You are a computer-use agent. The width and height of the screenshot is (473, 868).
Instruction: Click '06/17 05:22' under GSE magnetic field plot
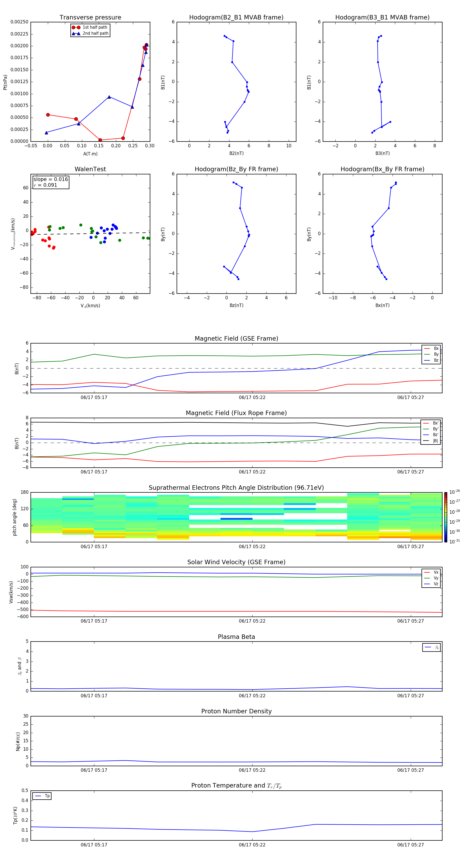252,398
